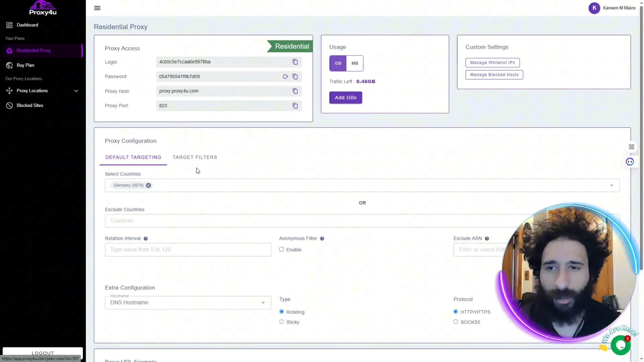
Task: Switch usage display to MB
Action: 355,63
